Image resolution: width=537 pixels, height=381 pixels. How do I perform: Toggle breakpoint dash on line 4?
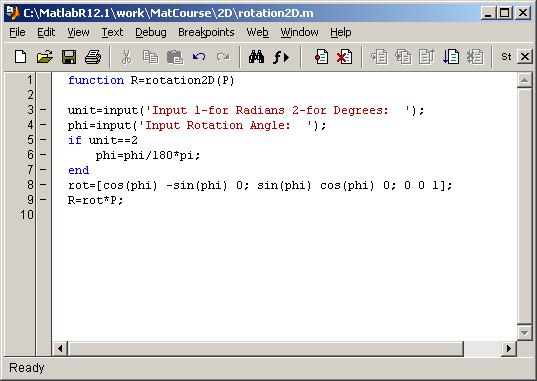43,125
